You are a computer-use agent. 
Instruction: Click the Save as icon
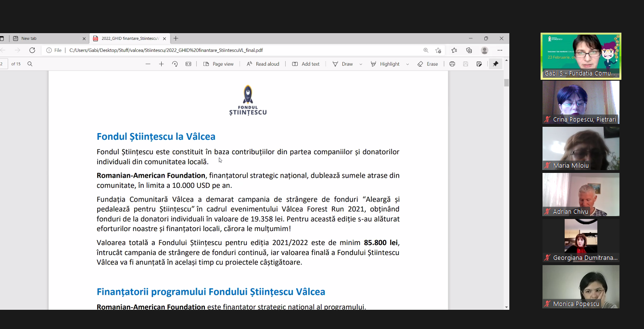pyautogui.click(x=479, y=64)
